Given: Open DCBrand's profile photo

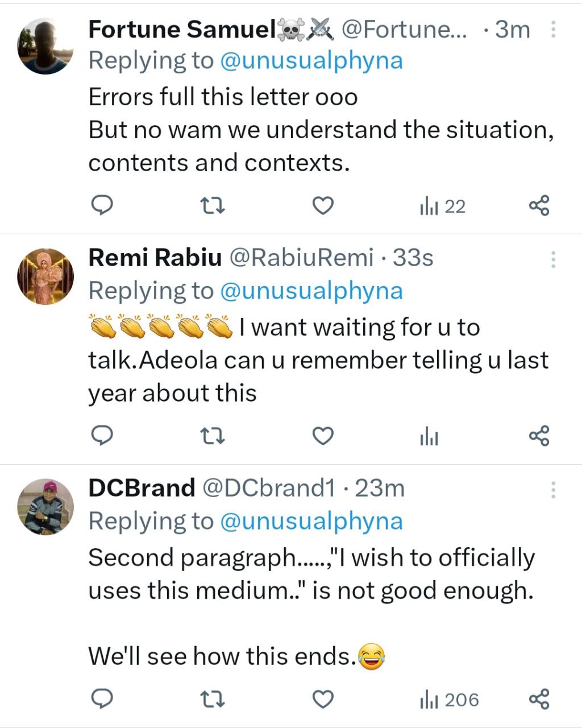Looking at the screenshot, I should click(45, 506).
